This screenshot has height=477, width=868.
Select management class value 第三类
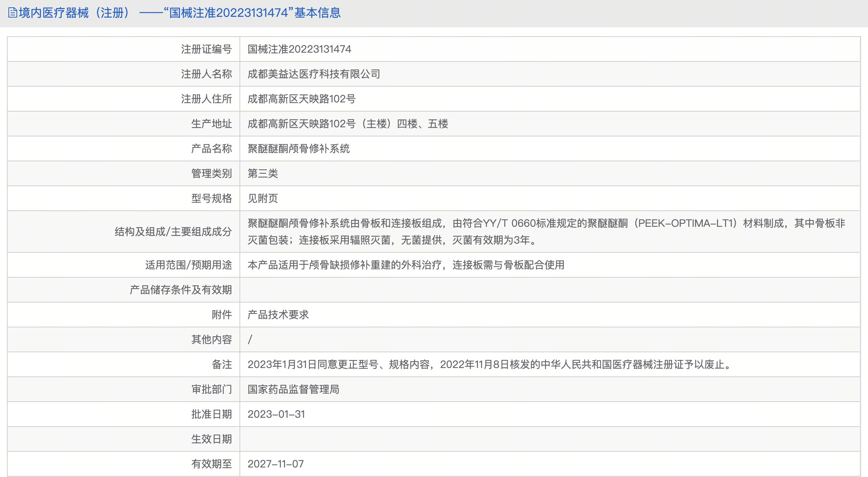click(x=263, y=173)
